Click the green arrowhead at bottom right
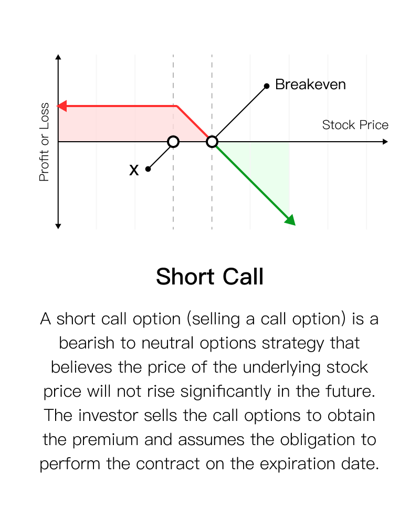The width and height of the screenshot is (420, 507). 290,220
